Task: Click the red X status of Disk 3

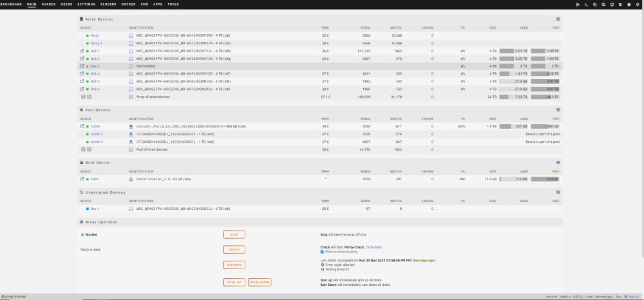Action: tap(88, 66)
